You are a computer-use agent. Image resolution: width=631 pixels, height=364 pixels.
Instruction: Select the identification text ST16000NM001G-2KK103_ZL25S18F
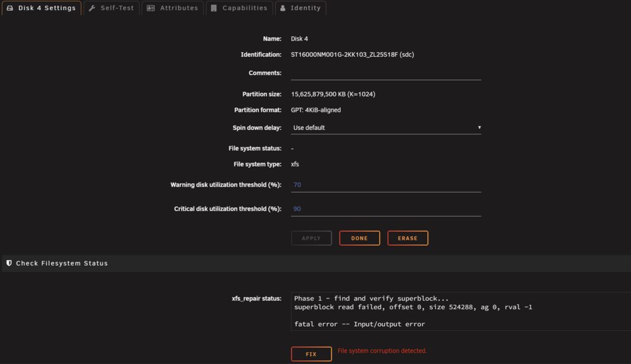point(344,54)
